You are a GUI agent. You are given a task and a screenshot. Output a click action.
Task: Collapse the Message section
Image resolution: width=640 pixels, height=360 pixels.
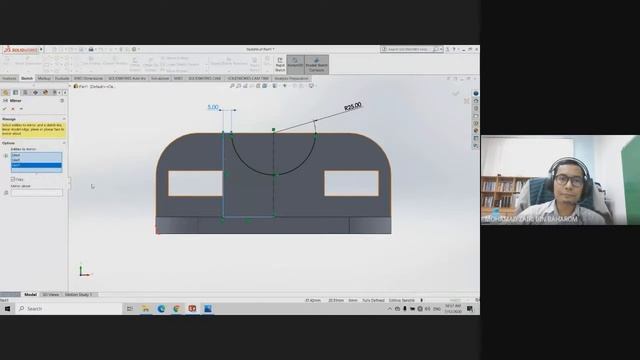pos(64,119)
